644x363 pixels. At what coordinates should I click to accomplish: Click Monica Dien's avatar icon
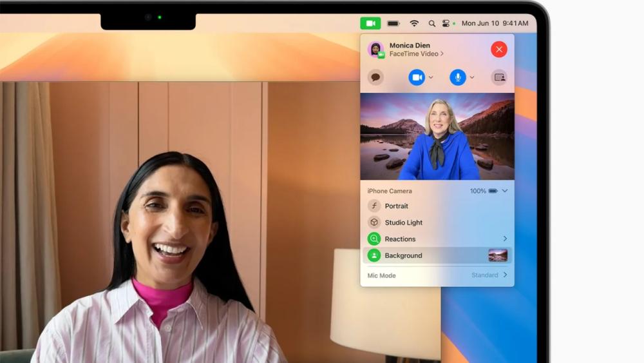click(x=375, y=50)
